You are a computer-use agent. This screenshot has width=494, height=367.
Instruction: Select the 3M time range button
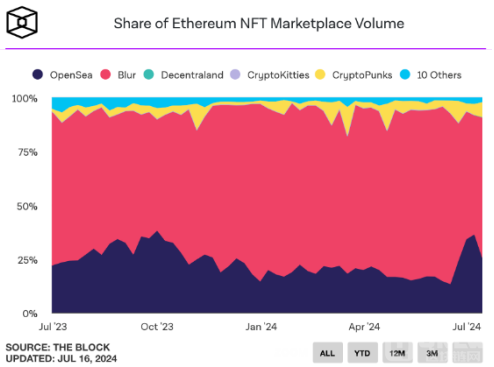[432, 353]
